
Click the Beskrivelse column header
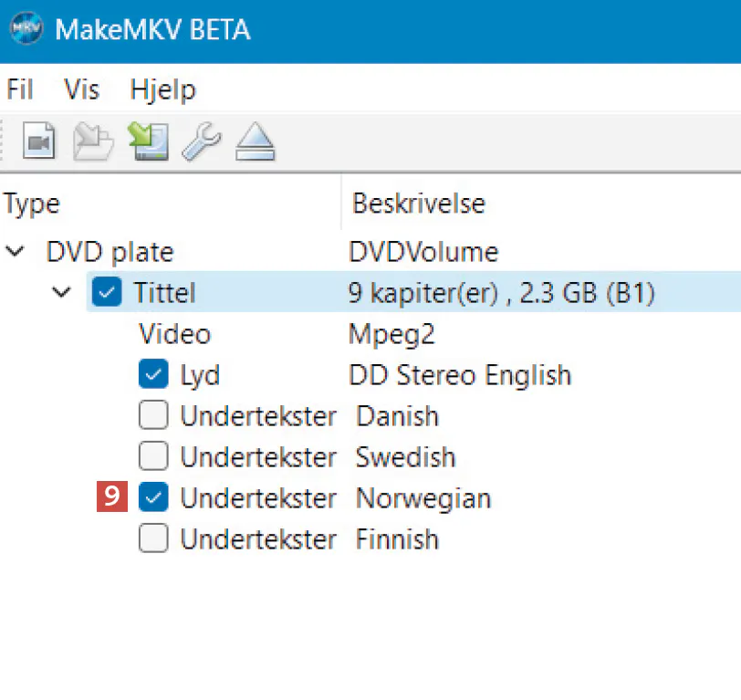[418, 203]
